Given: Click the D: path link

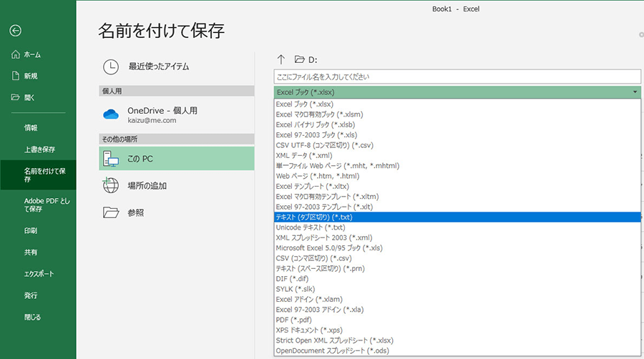Looking at the screenshot, I should click(x=313, y=60).
